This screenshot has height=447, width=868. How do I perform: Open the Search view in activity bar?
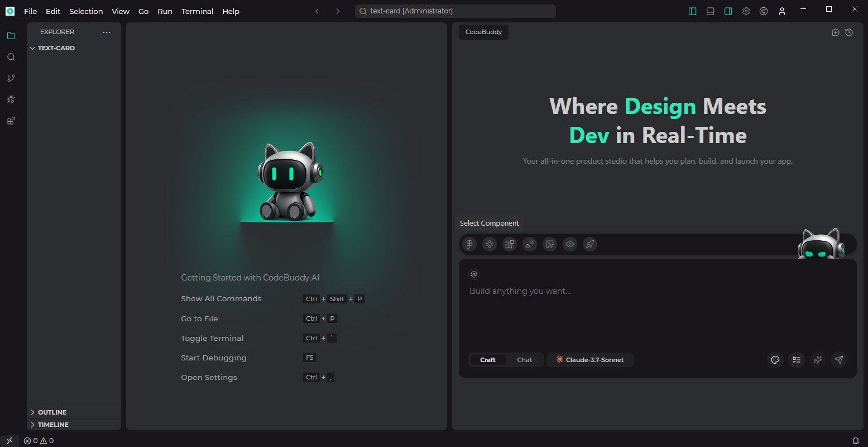tap(11, 57)
